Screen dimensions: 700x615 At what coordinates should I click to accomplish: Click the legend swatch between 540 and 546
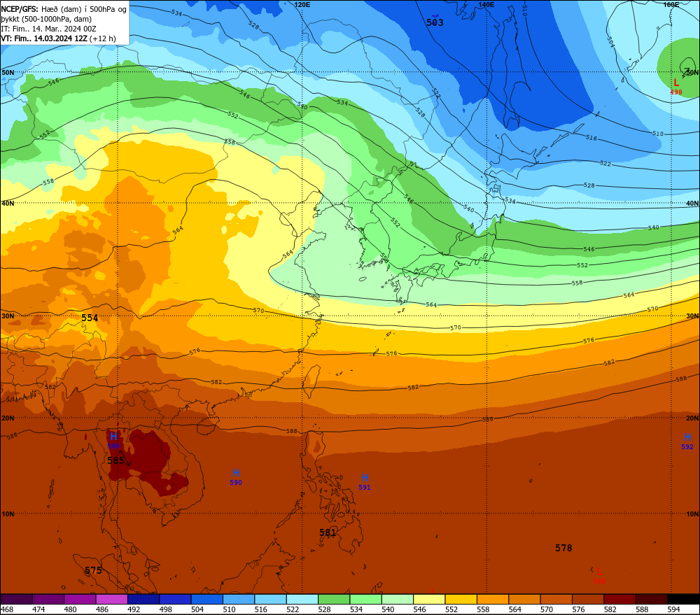pos(398,599)
